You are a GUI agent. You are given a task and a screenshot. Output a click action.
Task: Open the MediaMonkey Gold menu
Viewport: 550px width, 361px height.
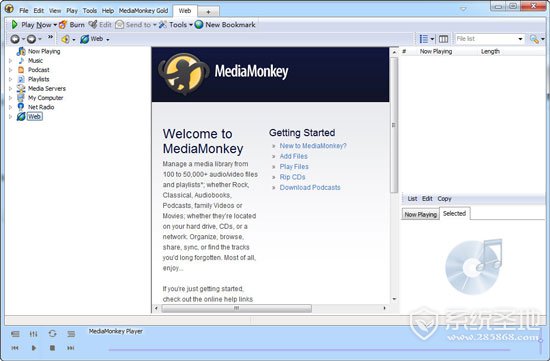[143, 11]
